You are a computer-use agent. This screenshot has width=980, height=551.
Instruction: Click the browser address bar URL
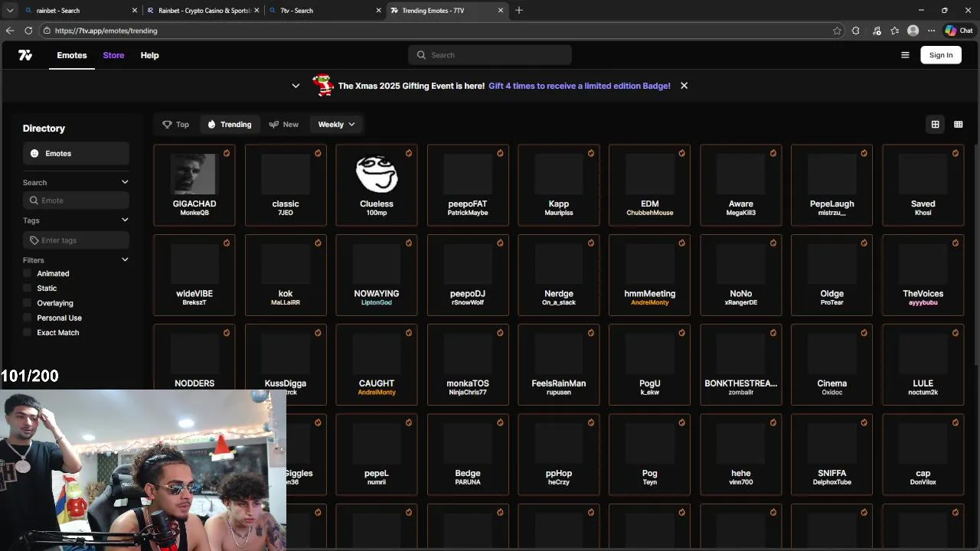106,31
